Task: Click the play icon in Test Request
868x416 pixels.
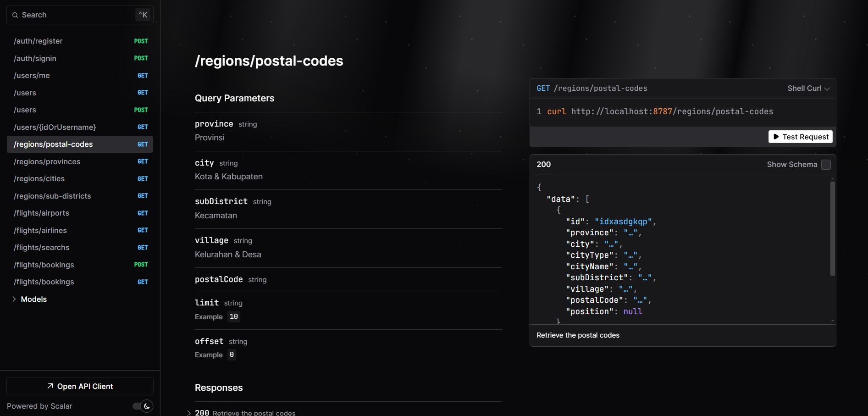Action: click(776, 137)
